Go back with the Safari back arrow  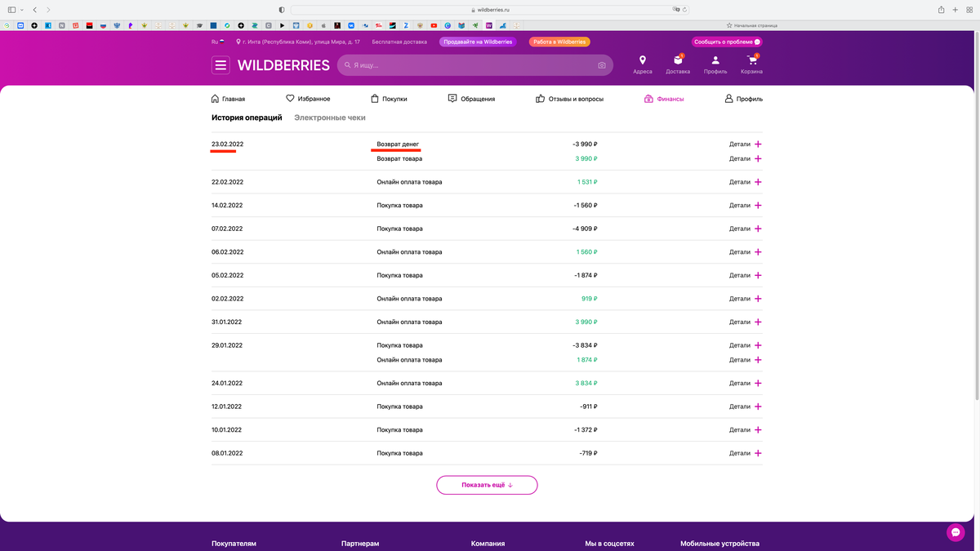35,10
